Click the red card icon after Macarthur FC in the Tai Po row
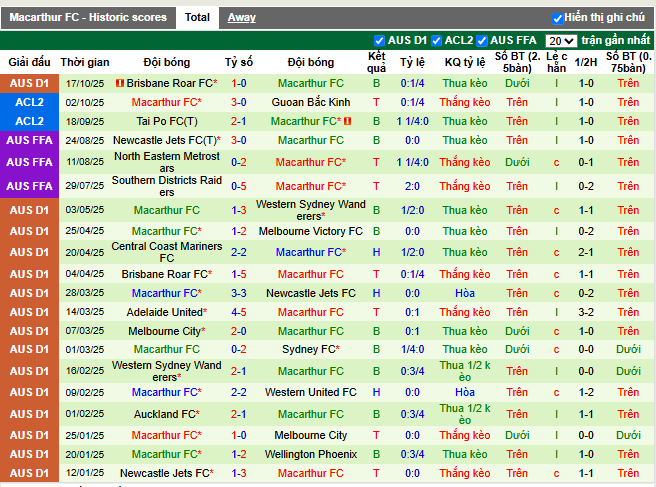The image size is (656, 487). [x=349, y=121]
